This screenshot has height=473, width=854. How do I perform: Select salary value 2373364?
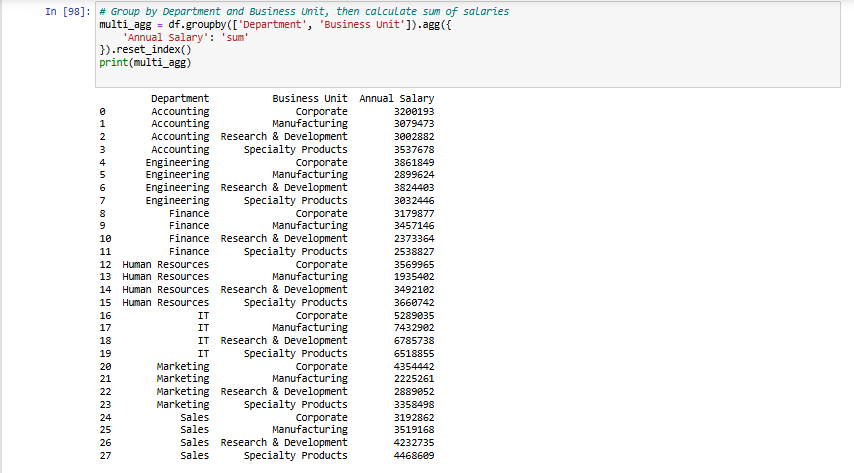414,239
